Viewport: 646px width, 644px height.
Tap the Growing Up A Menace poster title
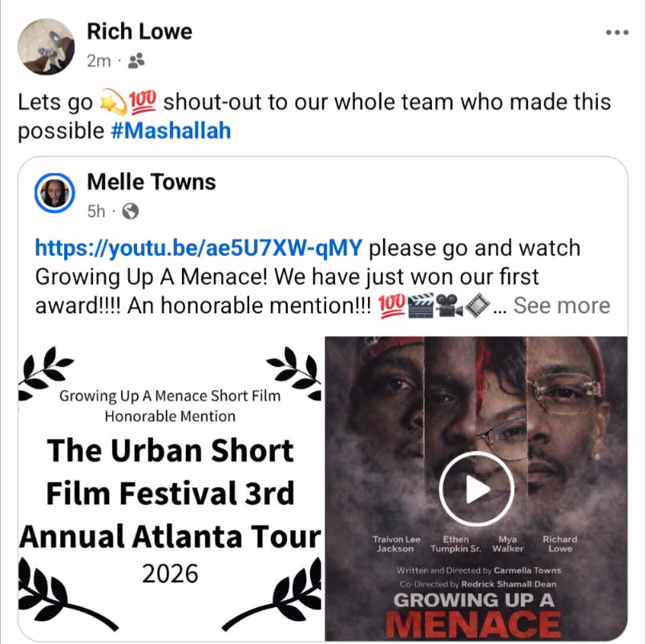(x=474, y=615)
